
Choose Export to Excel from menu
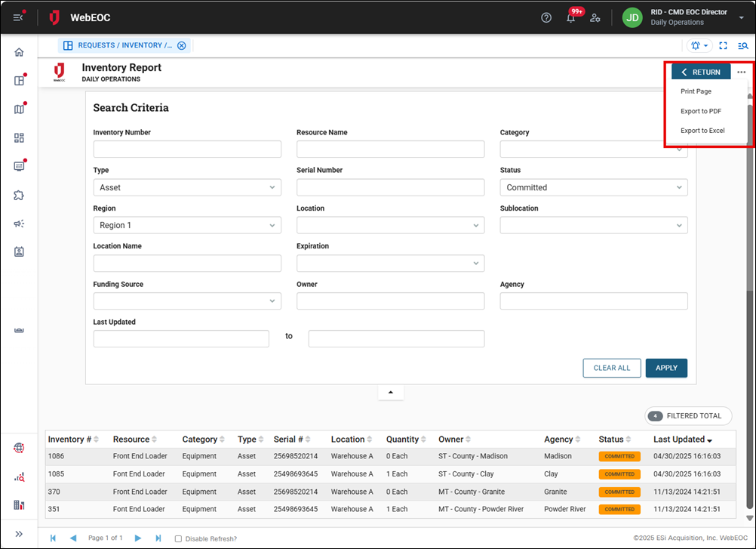pos(702,131)
